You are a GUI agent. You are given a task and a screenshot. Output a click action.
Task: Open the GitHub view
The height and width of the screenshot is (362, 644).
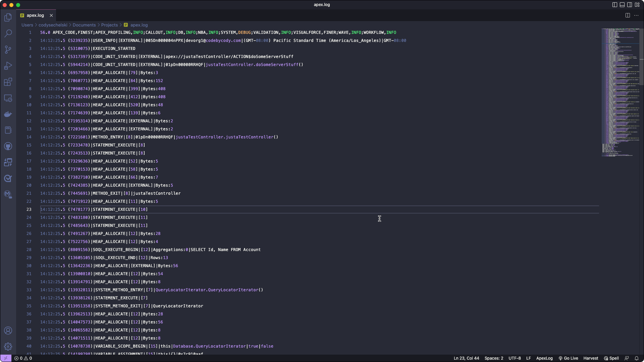point(8,146)
